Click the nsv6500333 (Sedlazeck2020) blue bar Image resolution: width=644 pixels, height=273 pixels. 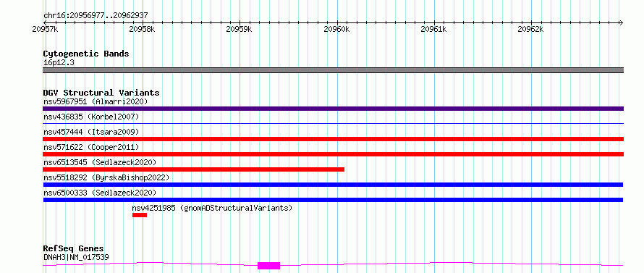333,200
